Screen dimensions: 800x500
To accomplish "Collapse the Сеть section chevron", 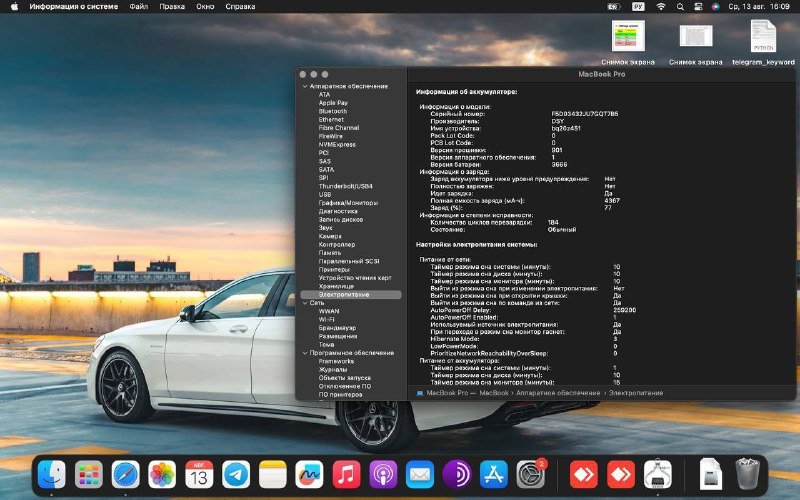I will pyautogui.click(x=305, y=303).
